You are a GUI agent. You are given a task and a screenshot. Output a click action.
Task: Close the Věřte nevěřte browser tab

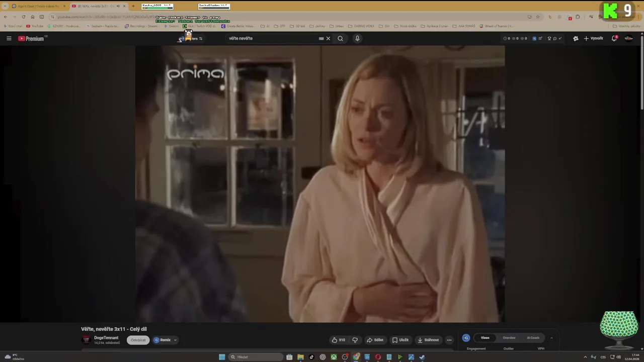pyautogui.click(x=124, y=6)
